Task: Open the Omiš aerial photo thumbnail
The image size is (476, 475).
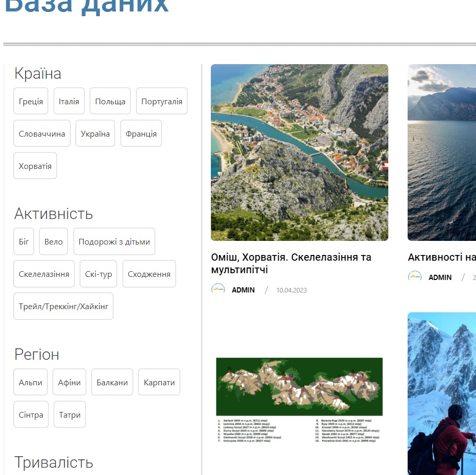Action: (x=299, y=152)
